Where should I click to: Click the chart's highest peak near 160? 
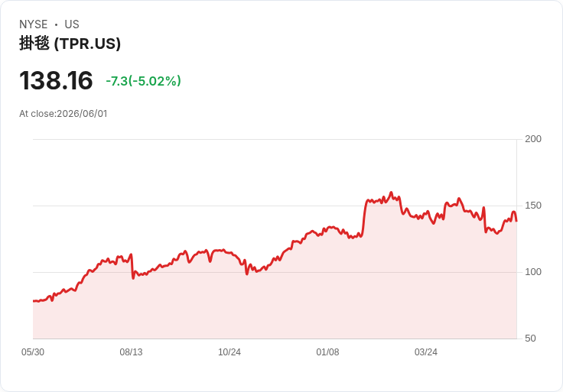tap(392, 193)
